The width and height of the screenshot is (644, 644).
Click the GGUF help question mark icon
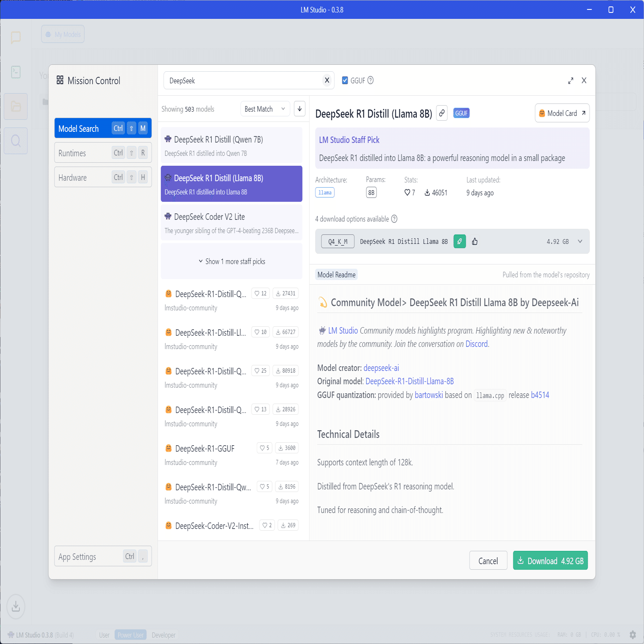[x=371, y=80]
